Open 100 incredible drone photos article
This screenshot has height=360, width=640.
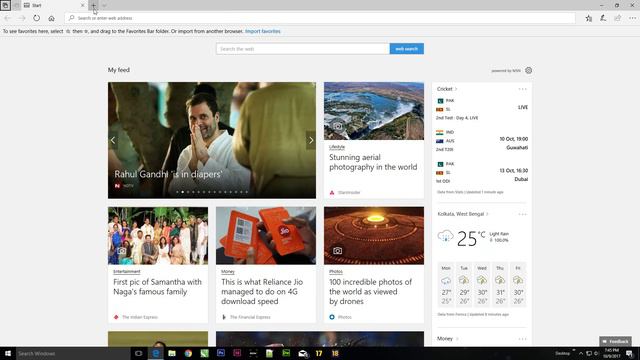pos(370,291)
